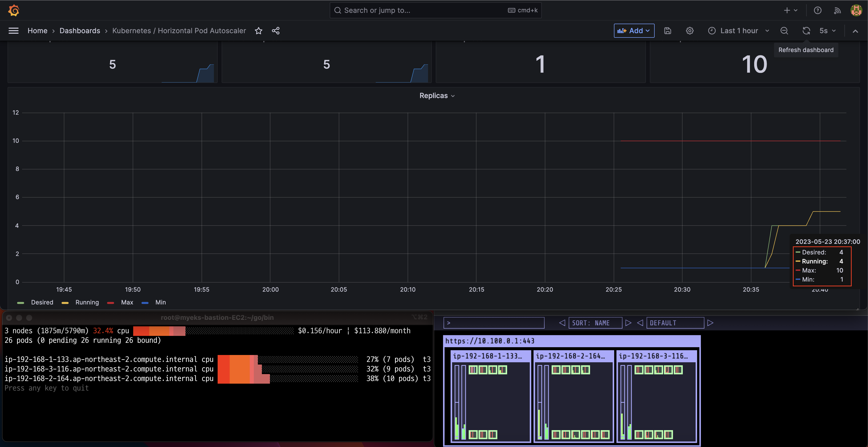Toggle the Max series in legend
The image size is (868, 447).
click(x=127, y=302)
